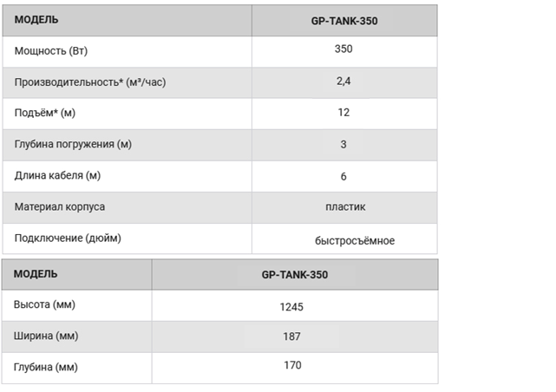556x392 pixels.
Task: Select the immersion depth value 3
Action: click(x=343, y=145)
